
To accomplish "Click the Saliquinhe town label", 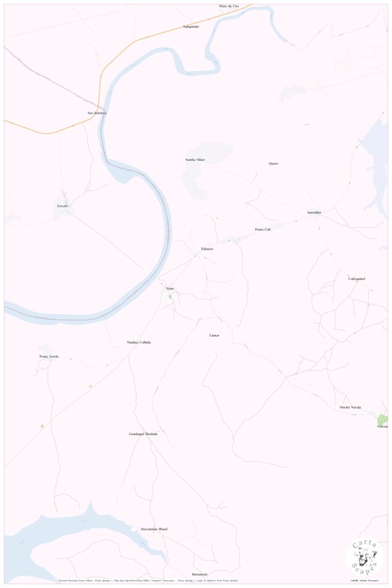I will click(191, 27).
